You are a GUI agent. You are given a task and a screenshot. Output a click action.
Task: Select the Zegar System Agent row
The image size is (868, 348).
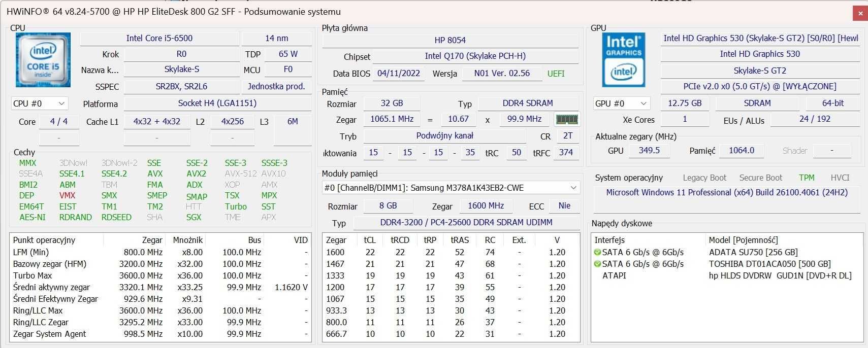click(x=160, y=334)
